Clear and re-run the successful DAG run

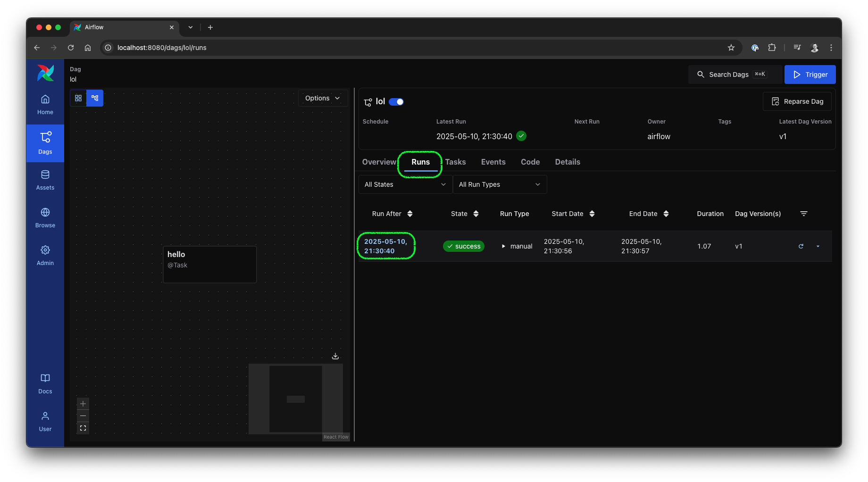pos(801,246)
